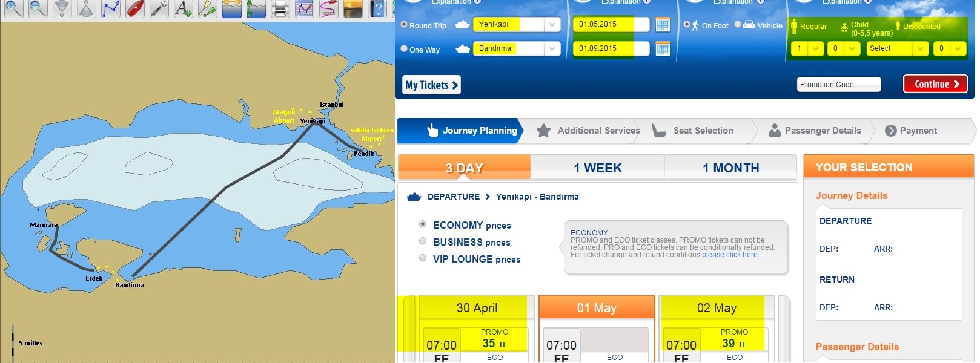Switch to the 1 MONTH tab
The height and width of the screenshot is (363, 980).
[730, 168]
